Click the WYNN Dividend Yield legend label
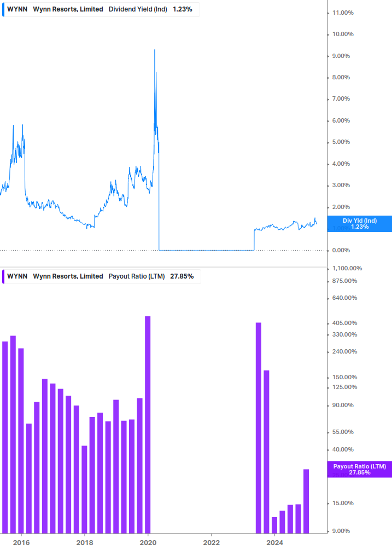Screen dimensions: 392x550 point(101,9)
